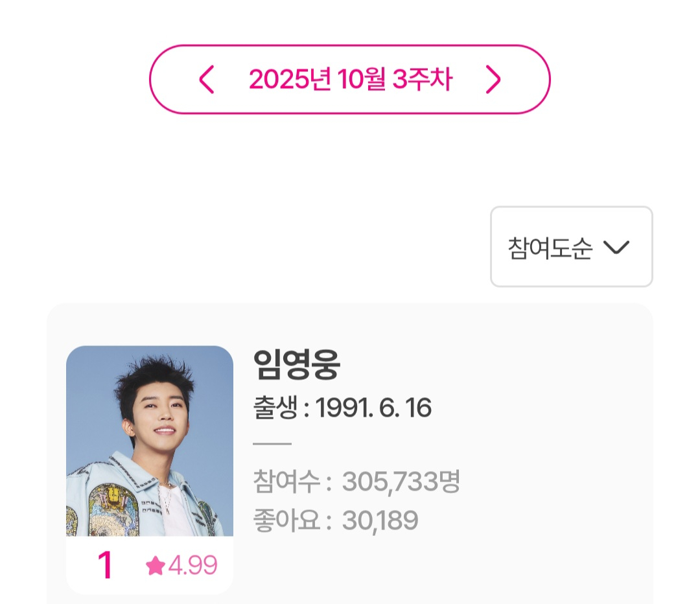Select the 305,733명 participant count
This screenshot has width=700, height=604.
pyautogui.click(x=401, y=482)
